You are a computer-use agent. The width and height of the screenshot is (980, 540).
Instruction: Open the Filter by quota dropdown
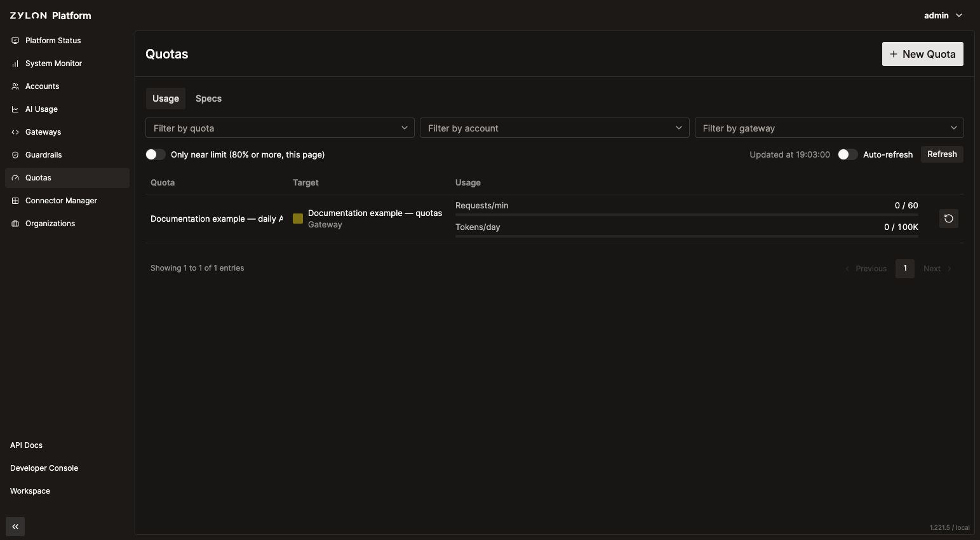click(280, 128)
